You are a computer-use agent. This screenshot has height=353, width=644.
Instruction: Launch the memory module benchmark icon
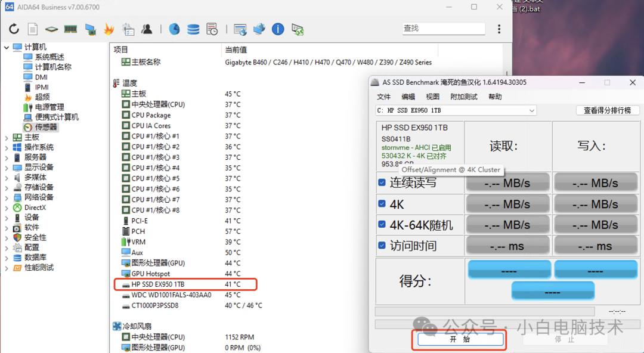[70, 29]
